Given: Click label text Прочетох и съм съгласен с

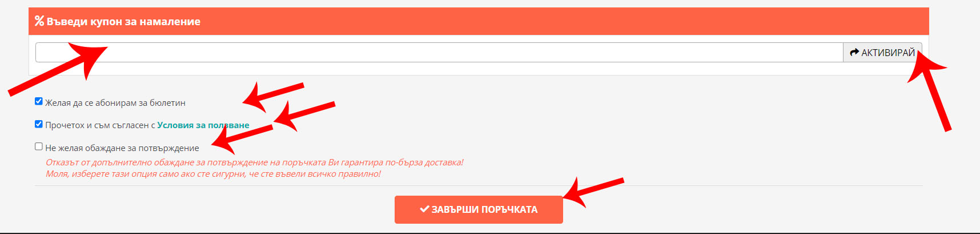Looking at the screenshot, I should pyautogui.click(x=100, y=125).
